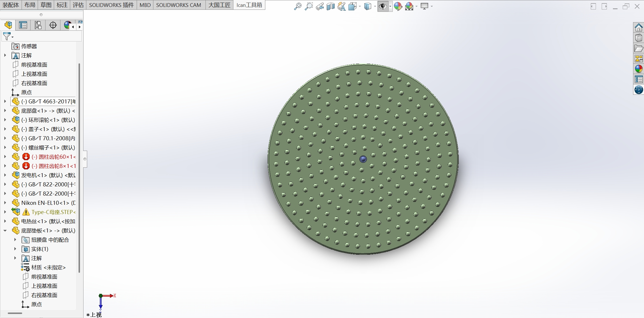Click the feature tree horizontal scrollbar
644x318 pixels.
coord(15,313)
